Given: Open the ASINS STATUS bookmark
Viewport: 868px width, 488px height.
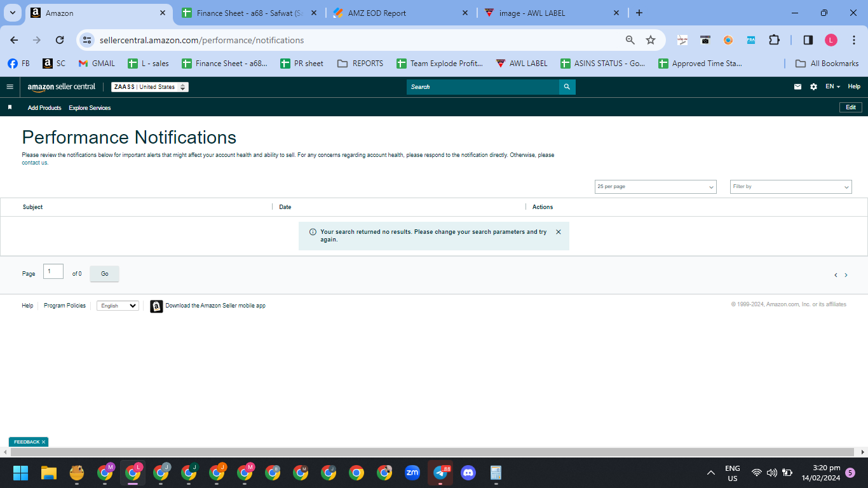Looking at the screenshot, I should (x=602, y=64).
